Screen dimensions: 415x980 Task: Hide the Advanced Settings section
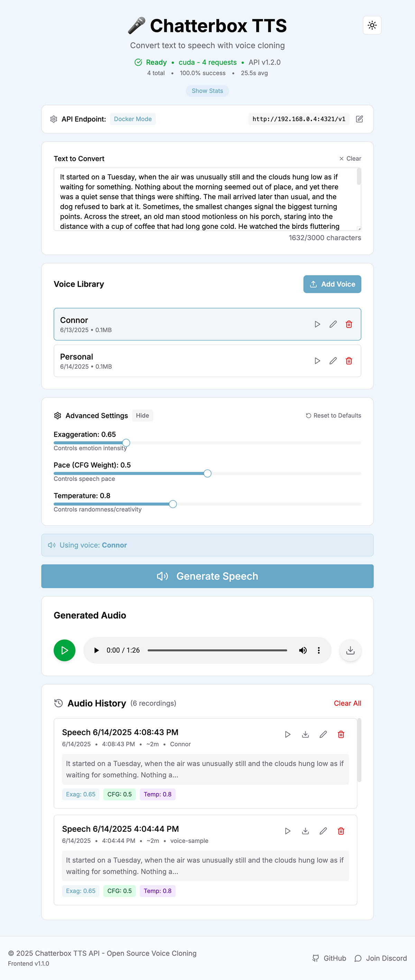pyautogui.click(x=142, y=415)
